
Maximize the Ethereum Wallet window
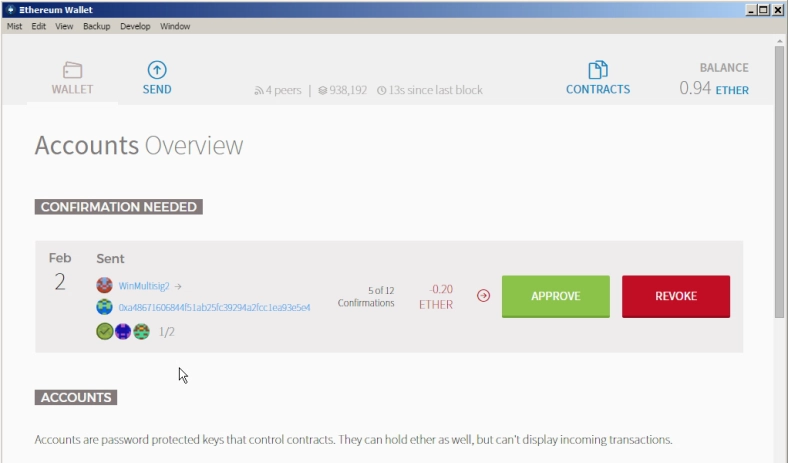coord(763,10)
